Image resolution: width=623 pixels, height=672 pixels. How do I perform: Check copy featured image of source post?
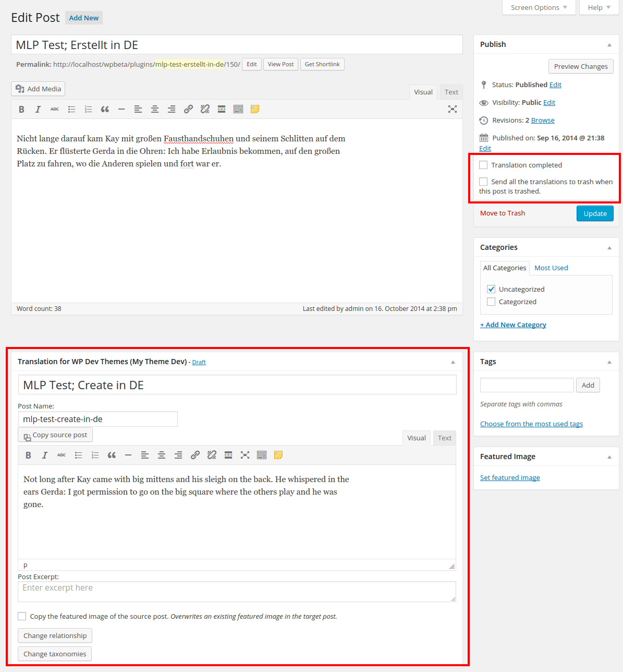[x=22, y=616]
